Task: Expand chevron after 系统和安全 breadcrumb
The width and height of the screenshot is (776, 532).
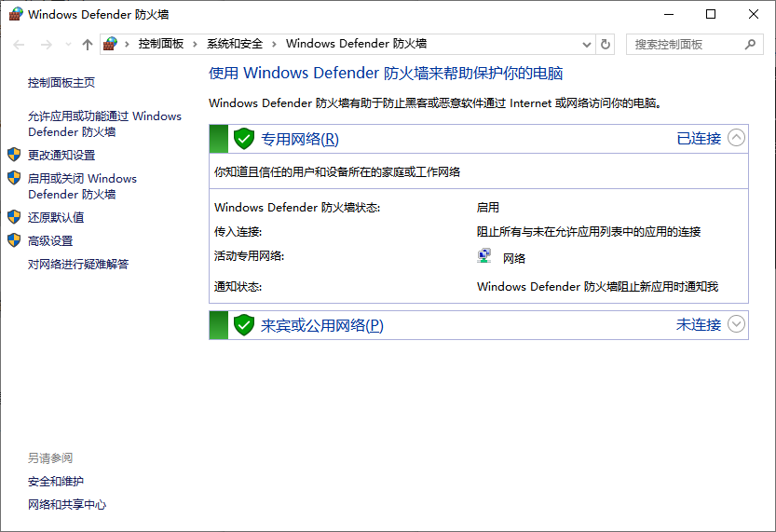Action: pyautogui.click(x=274, y=44)
